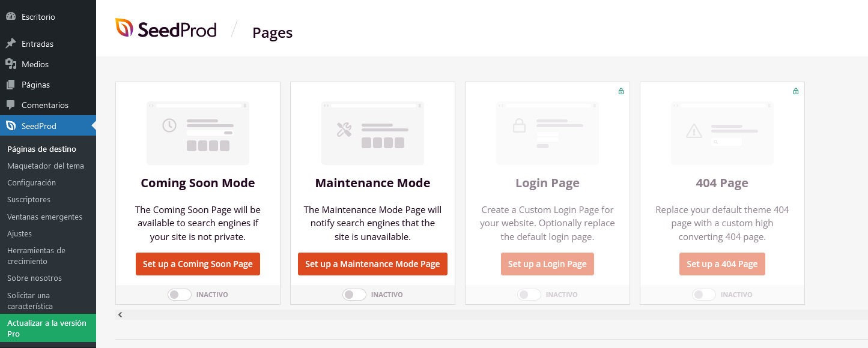Click the Entradas pin icon

(x=11, y=44)
